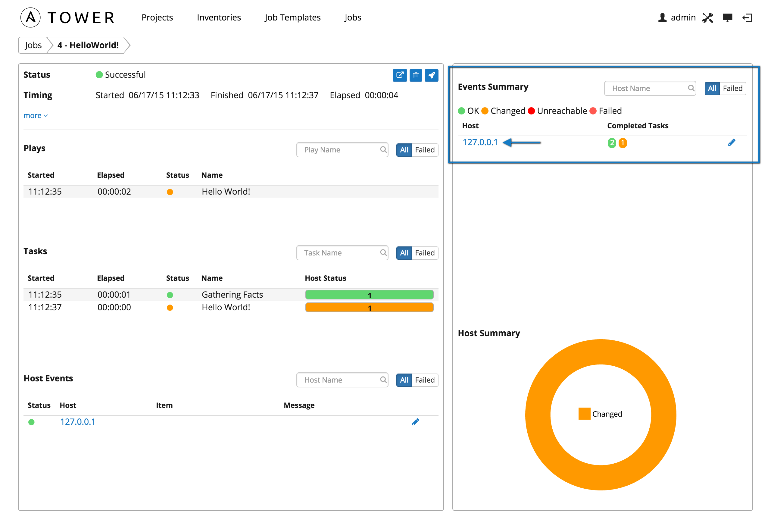Viewport: 771px width, 532px height.
Task: Click the orange Hello World! host status bar
Action: 369,307
